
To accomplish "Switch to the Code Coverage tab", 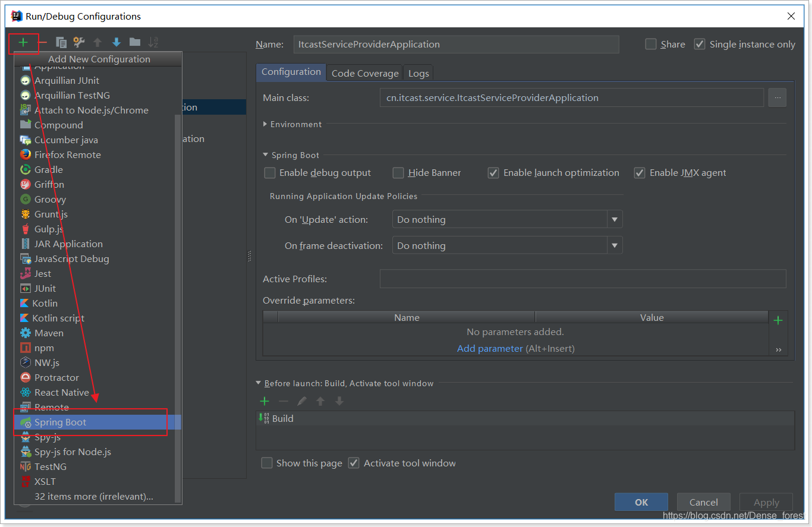I will 365,73.
